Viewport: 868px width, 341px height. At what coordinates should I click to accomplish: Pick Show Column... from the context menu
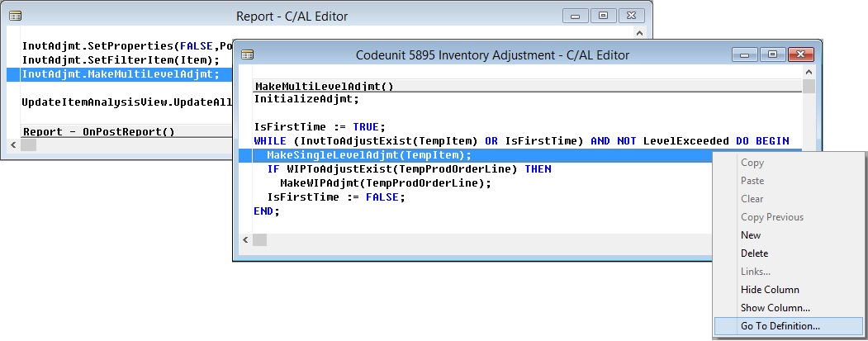(774, 308)
